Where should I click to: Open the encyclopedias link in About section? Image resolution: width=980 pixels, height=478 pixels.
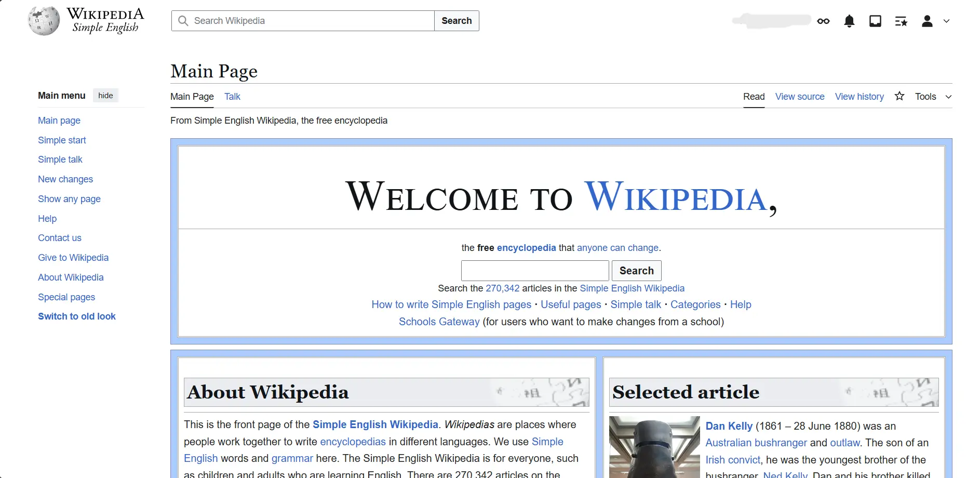coord(353,442)
